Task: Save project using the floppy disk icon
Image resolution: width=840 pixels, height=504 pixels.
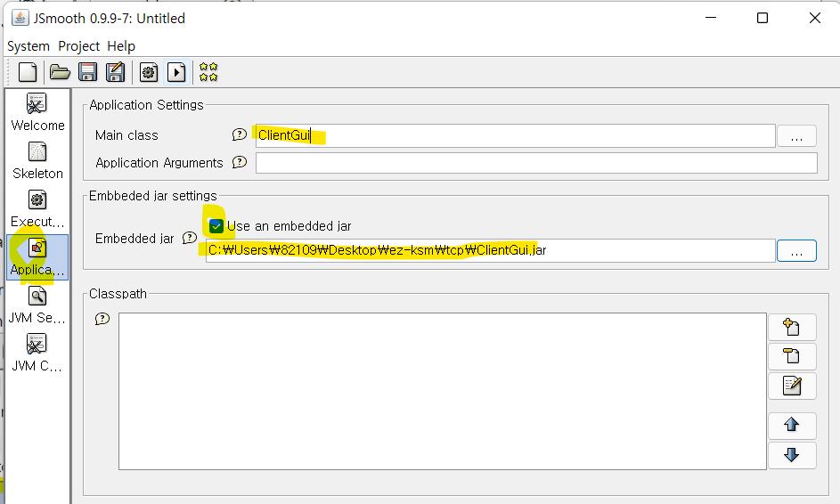Action: click(x=88, y=72)
